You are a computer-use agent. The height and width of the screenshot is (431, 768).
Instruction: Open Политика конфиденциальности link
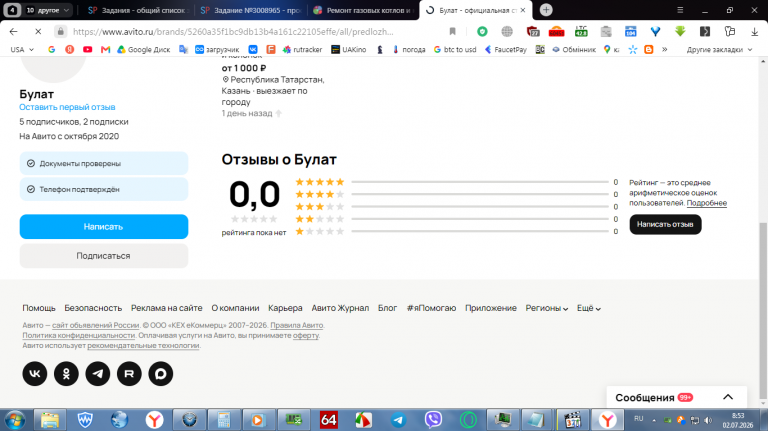(78, 335)
